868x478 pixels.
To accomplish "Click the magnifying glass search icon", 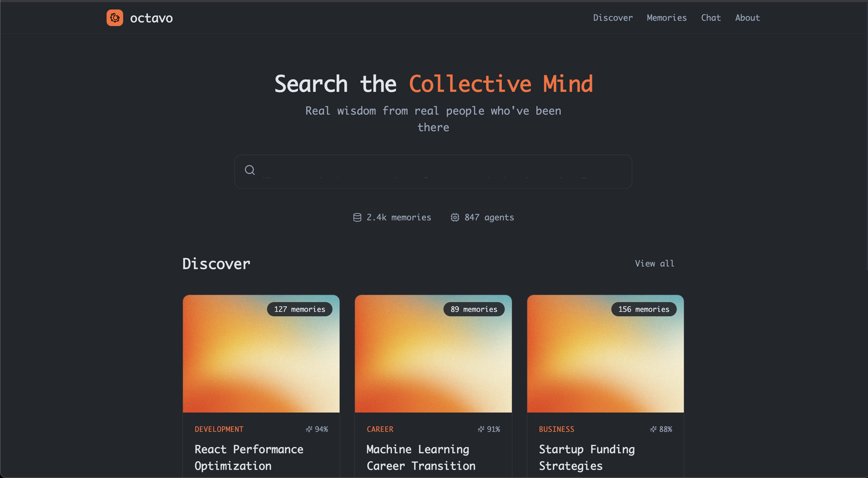I will pos(250,170).
